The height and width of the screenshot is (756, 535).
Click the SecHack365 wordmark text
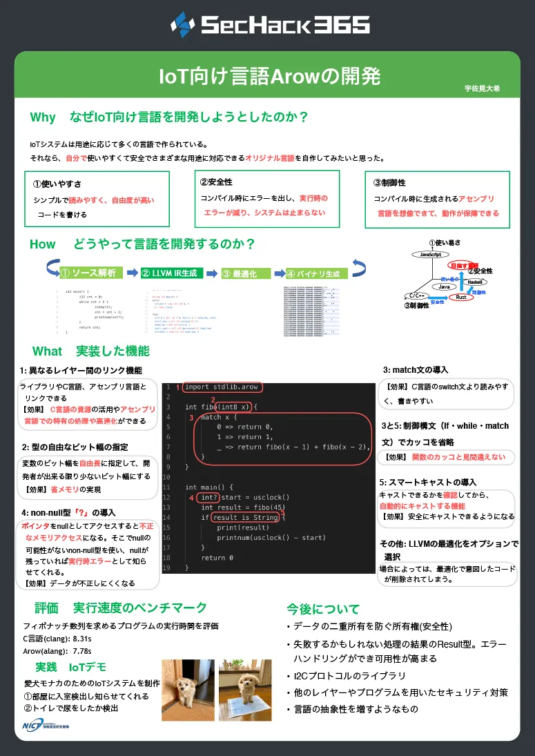(x=285, y=25)
